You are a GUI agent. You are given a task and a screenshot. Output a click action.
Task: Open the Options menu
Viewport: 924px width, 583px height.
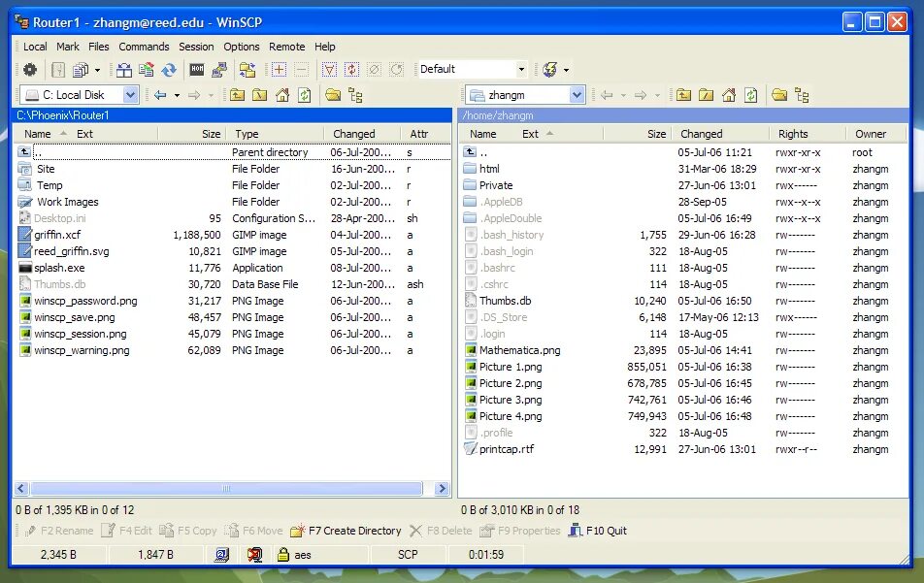(241, 47)
